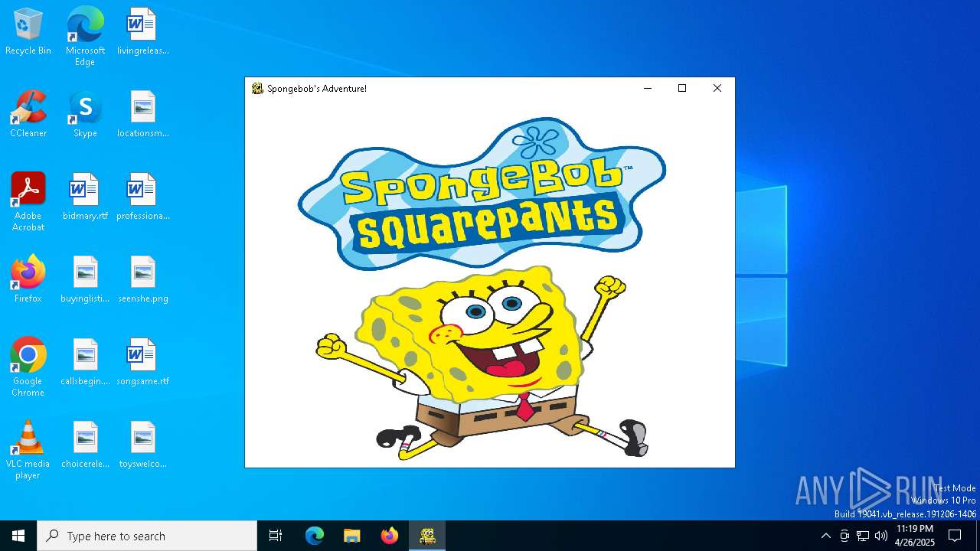The image size is (980, 551).
Task: Show hidden system tray icons
Action: pyautogui.click(x=825, y=536)
